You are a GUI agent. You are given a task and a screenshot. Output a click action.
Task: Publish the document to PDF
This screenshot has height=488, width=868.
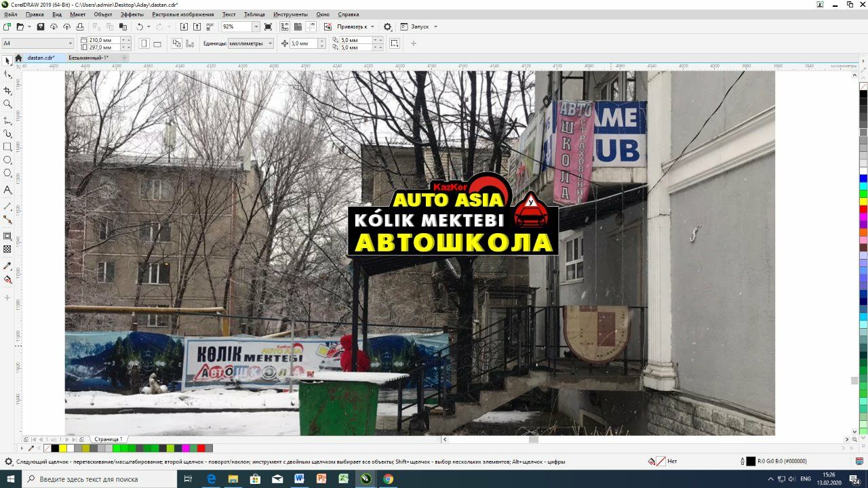[x=210, y=26]
